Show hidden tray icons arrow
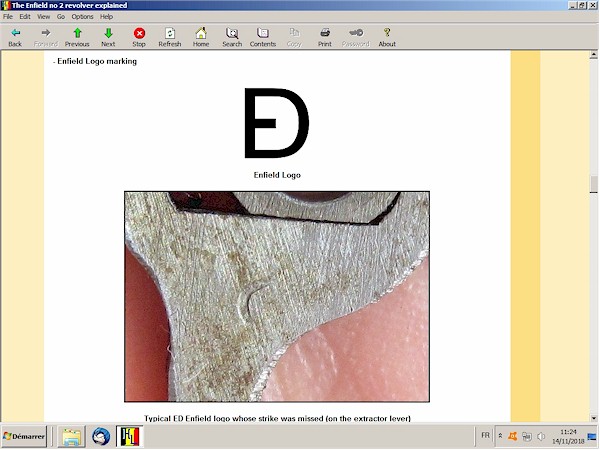The height and width of the screenshot is (450, 600). pos(500,436)
